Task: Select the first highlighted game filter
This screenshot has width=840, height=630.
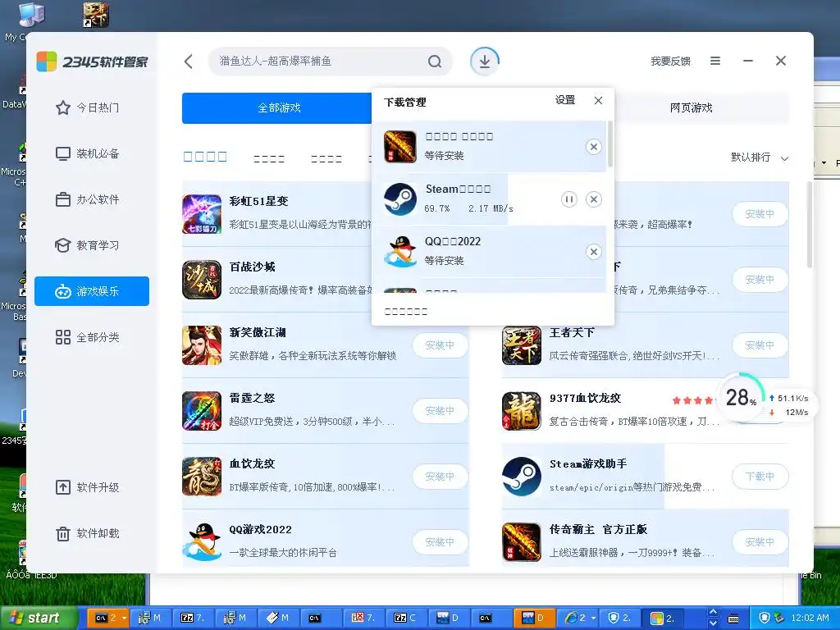Action: [x=205, y=157]
